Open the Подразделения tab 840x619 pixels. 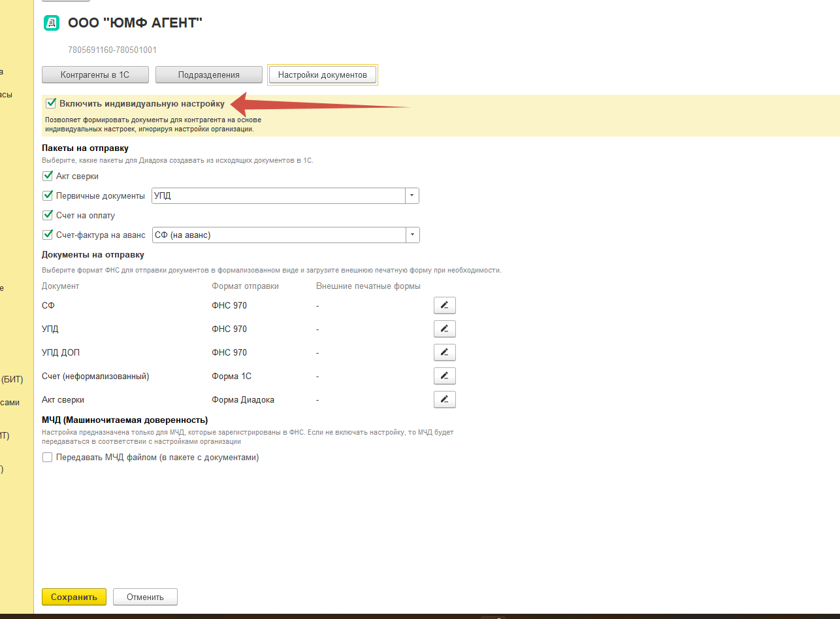208,75
